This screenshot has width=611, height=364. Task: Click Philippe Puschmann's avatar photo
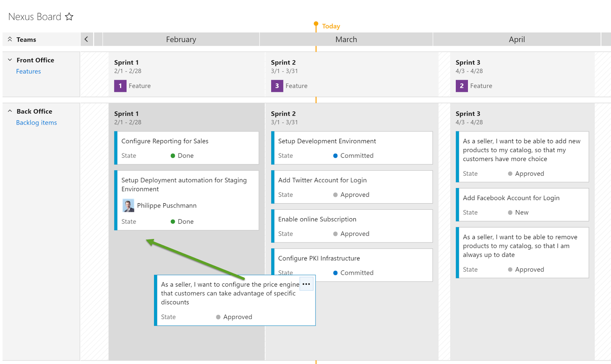128,205
